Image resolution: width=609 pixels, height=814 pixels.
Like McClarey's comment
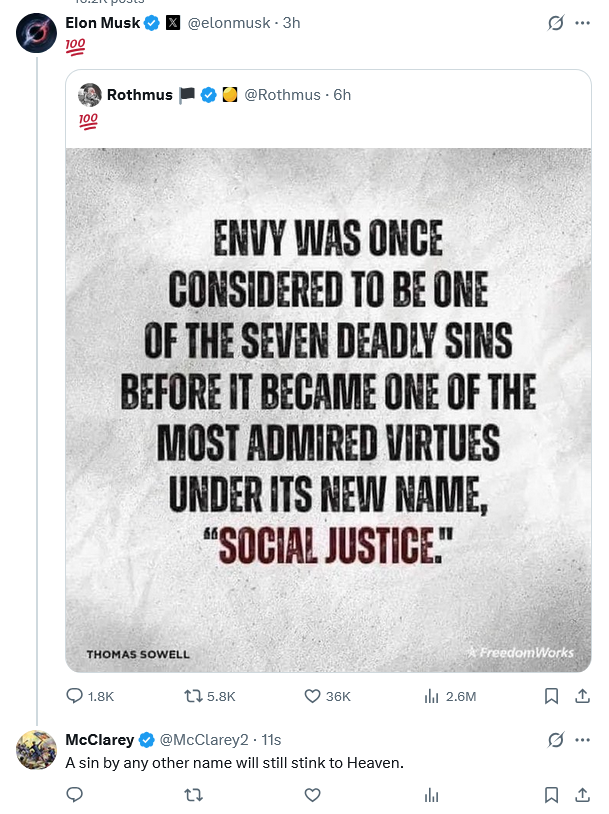pyautogui.click(x=312, y=795)
